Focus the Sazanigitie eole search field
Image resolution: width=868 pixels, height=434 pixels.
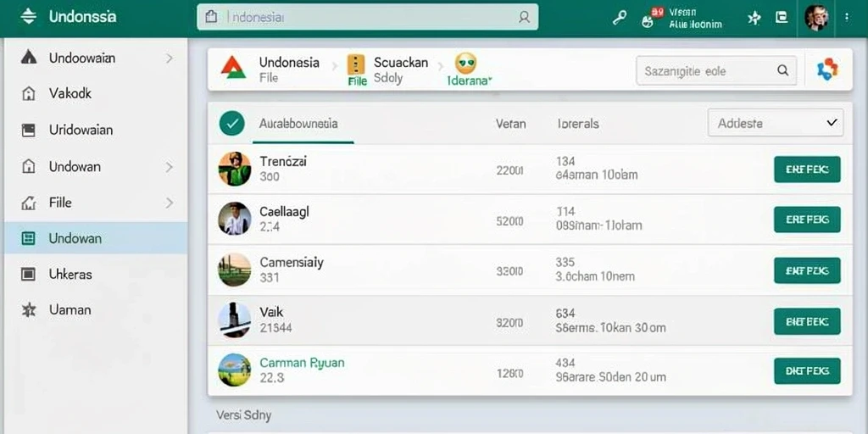pos(716,70)
